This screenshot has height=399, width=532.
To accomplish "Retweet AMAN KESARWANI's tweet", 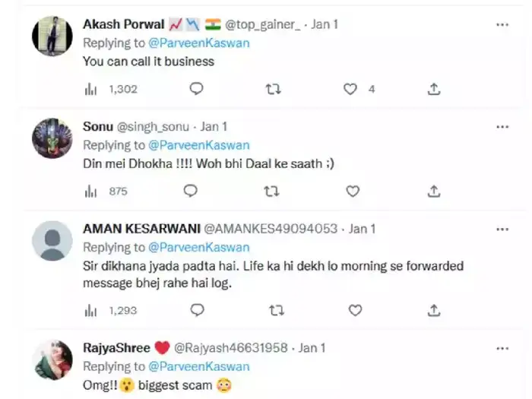I will [277, 310].
